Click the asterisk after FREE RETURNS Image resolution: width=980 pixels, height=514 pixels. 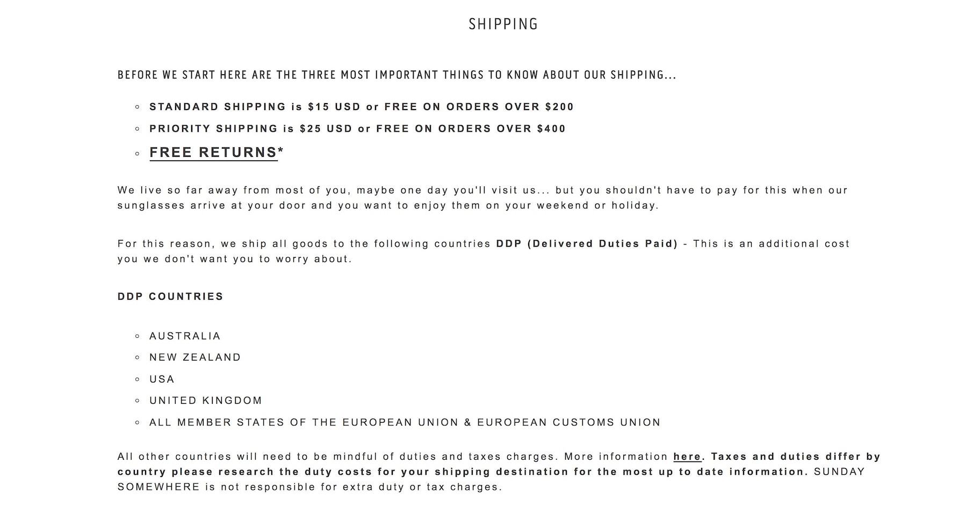coord(281,151)
